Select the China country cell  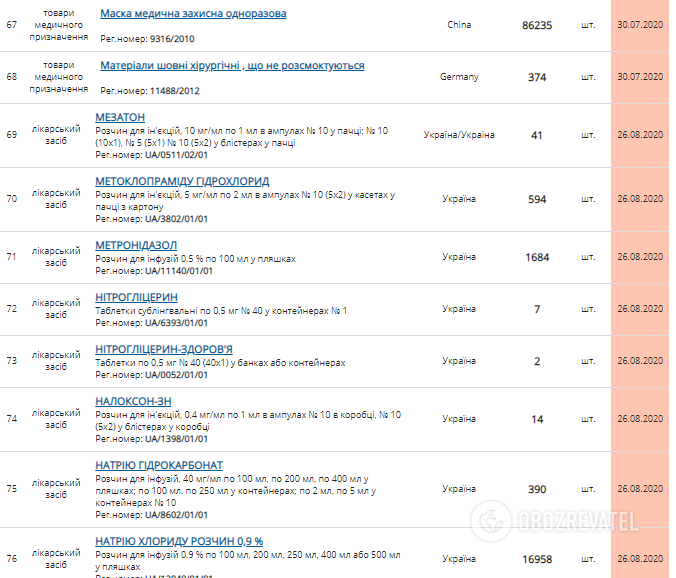click(459, 25)
